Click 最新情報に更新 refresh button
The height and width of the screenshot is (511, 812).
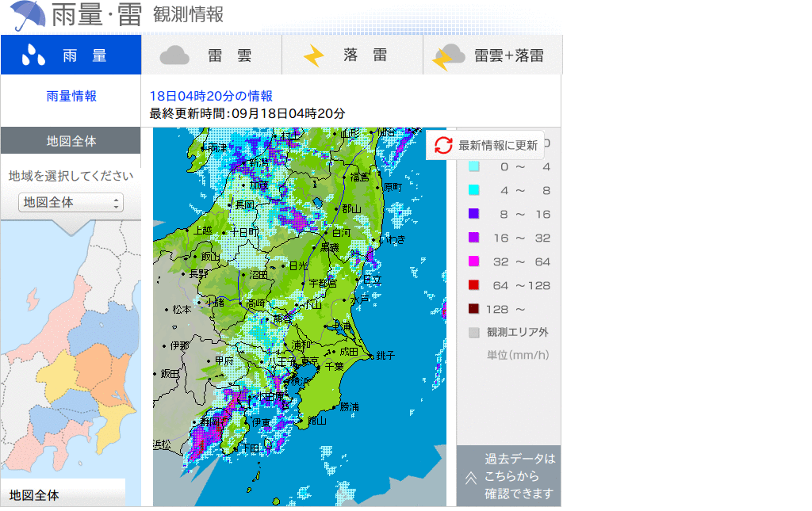pos(485,145)
